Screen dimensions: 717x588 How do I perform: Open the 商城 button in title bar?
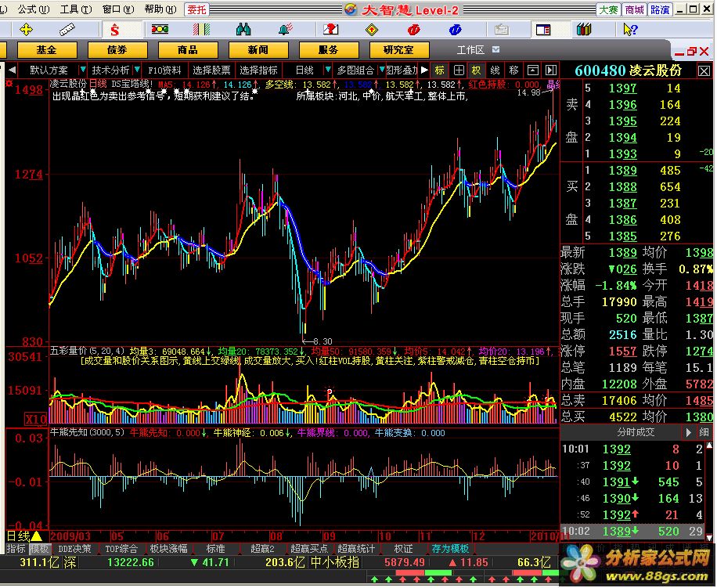pyautogui.click(x=634, y=9)
